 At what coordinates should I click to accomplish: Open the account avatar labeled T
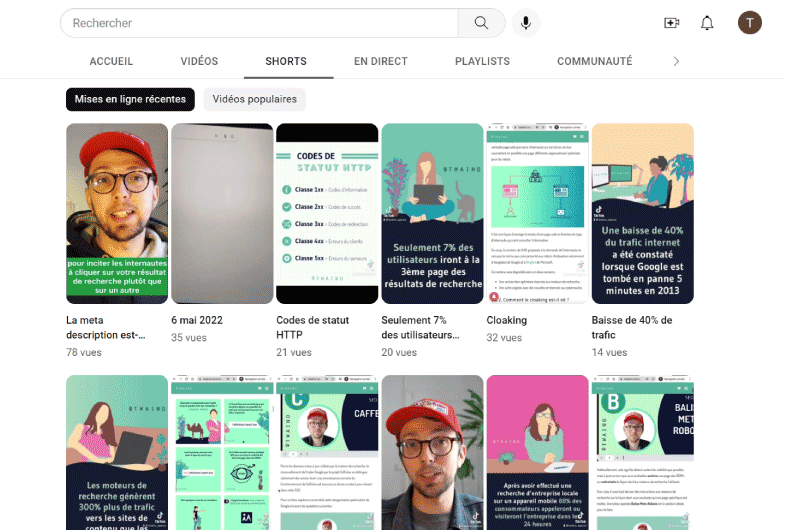[x=749, y=23]
